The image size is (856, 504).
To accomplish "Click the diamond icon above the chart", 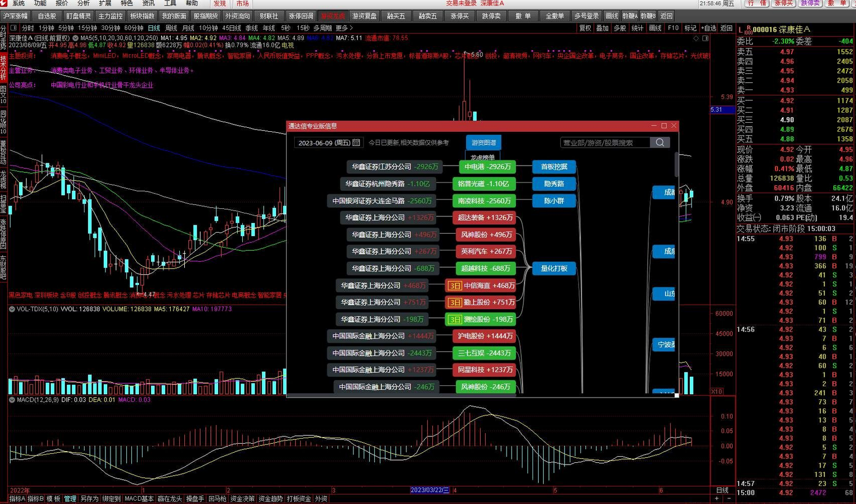I will (x=696, y=38).
